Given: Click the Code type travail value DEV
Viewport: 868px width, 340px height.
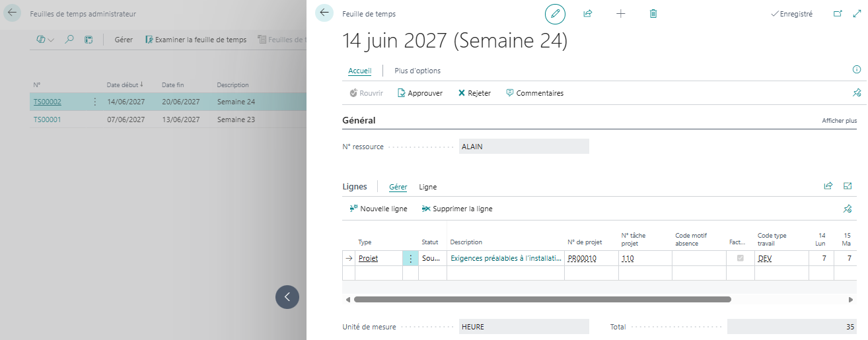Looking at the screenshot, I should point(764,258).
